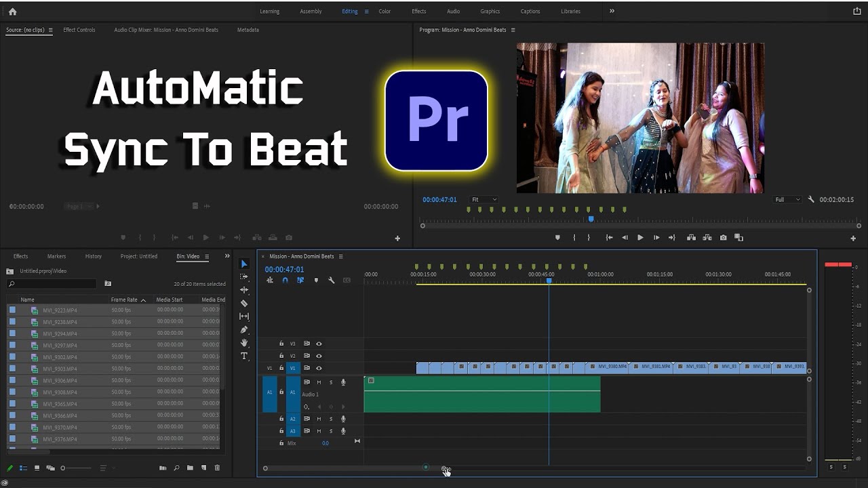Screen dimensions: 868x488
Task: Click the Extract button in Program Monitor
Action: 707,238
